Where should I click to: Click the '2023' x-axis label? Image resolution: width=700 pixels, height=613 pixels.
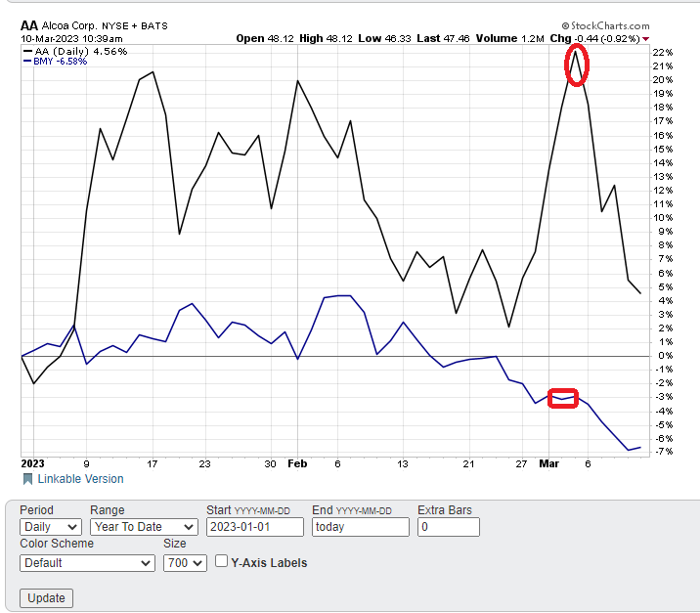(x=32, y=463)
